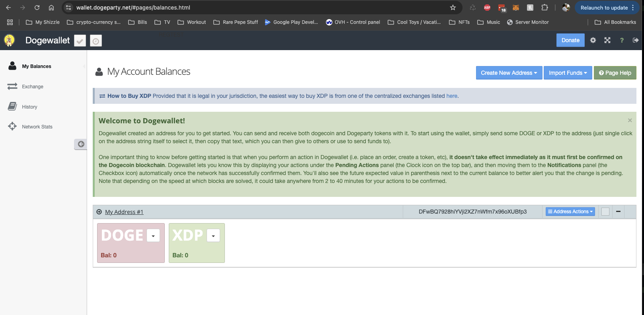Open Google Play Devel... bookmark

click(x=291, y=22)
